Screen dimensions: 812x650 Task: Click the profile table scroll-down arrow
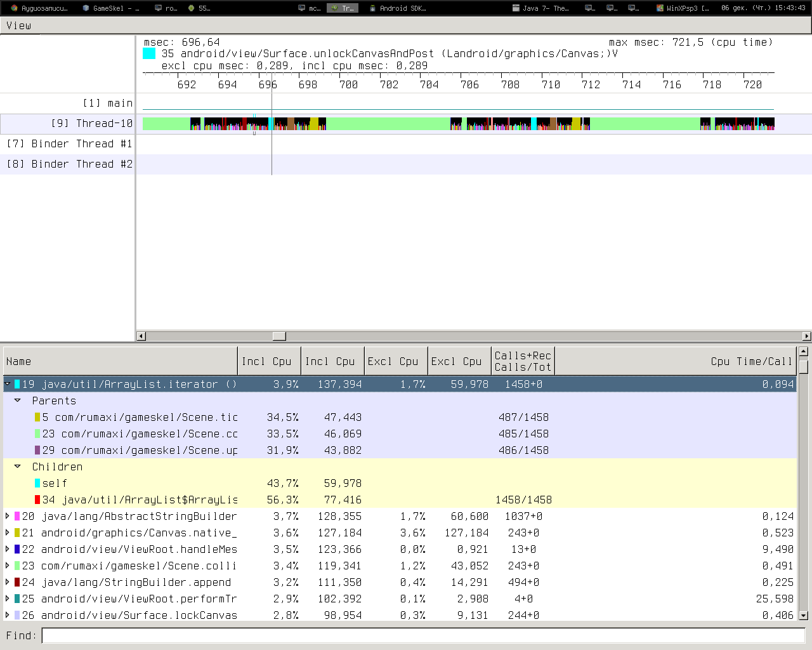804,615
